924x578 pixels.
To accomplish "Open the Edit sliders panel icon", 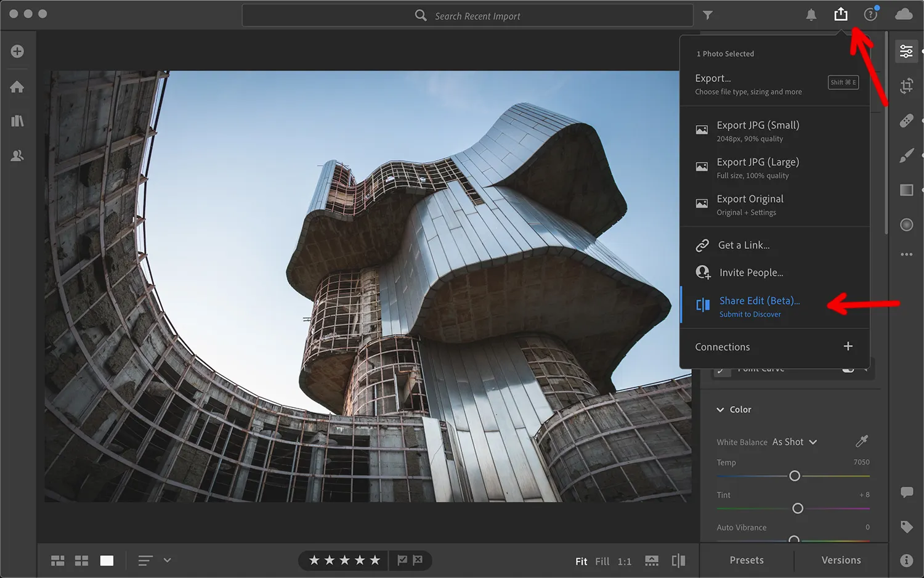I will (906, 51).
